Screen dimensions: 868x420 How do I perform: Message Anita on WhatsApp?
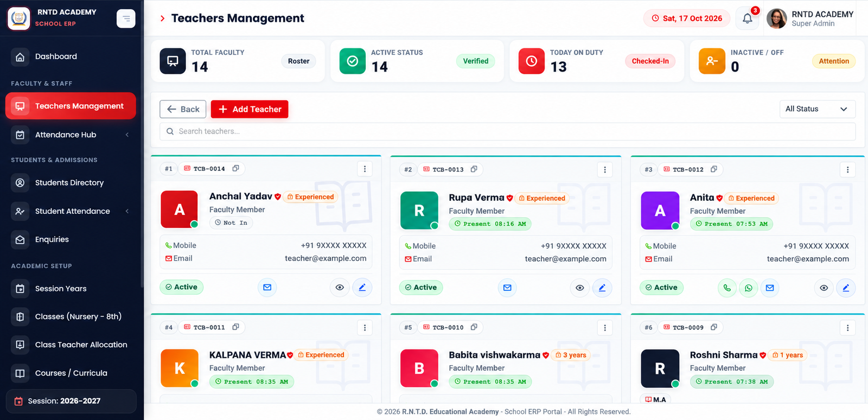[749, 288]
